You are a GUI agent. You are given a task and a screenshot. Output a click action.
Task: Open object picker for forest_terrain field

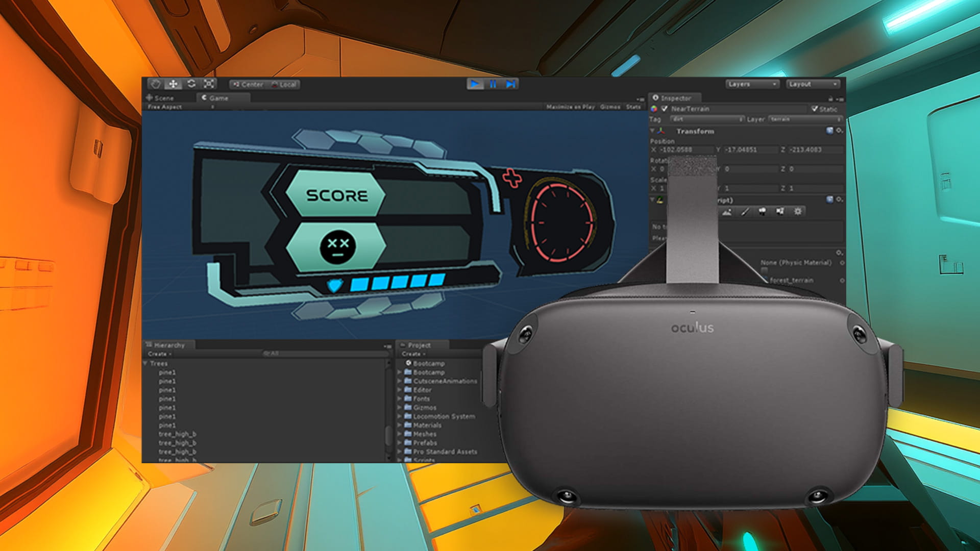tap(842, 280)
